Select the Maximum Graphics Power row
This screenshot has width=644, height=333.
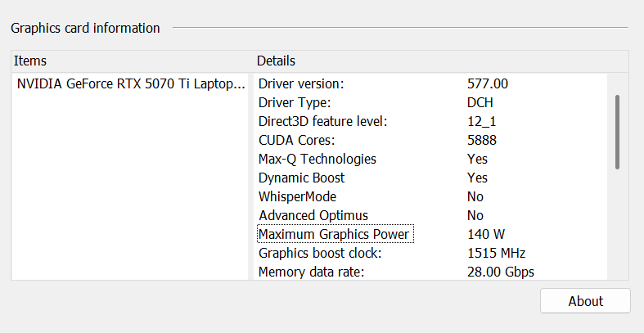[336, 234]
